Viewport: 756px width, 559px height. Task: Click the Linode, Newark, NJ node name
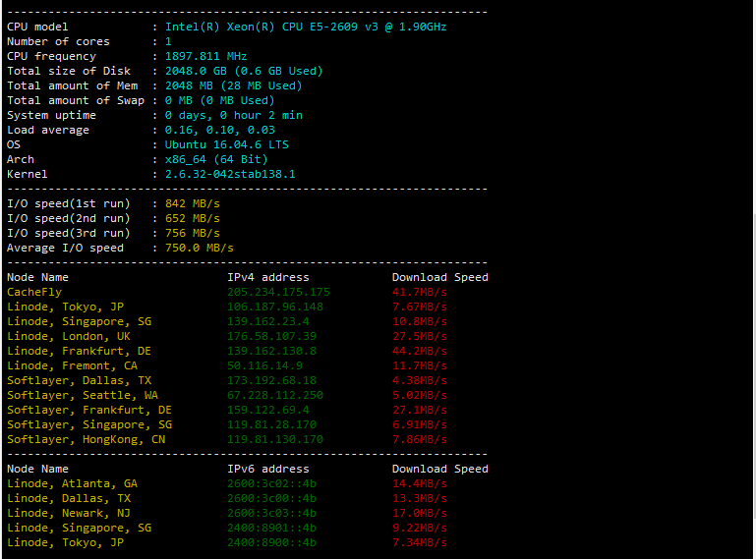(x=69, y=513)
